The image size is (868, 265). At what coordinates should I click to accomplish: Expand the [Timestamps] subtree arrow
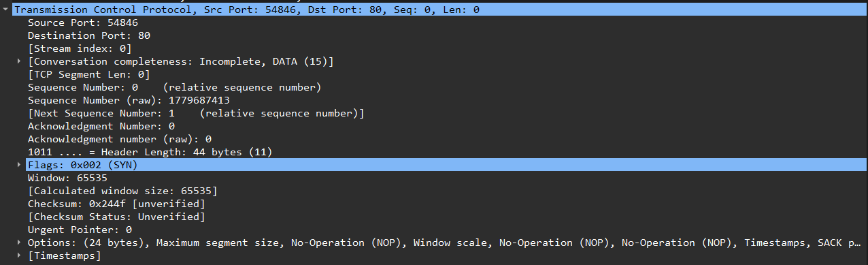pos(19,255)
